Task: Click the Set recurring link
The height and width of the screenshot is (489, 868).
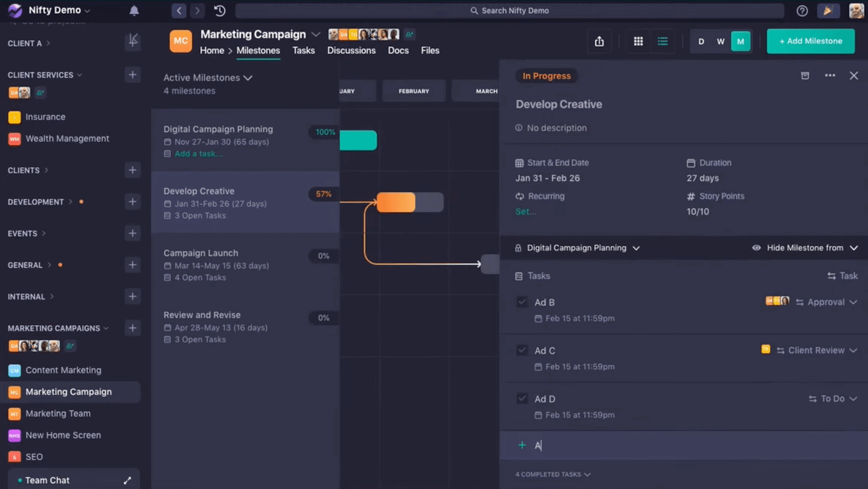Action: [x=525, y=212]
